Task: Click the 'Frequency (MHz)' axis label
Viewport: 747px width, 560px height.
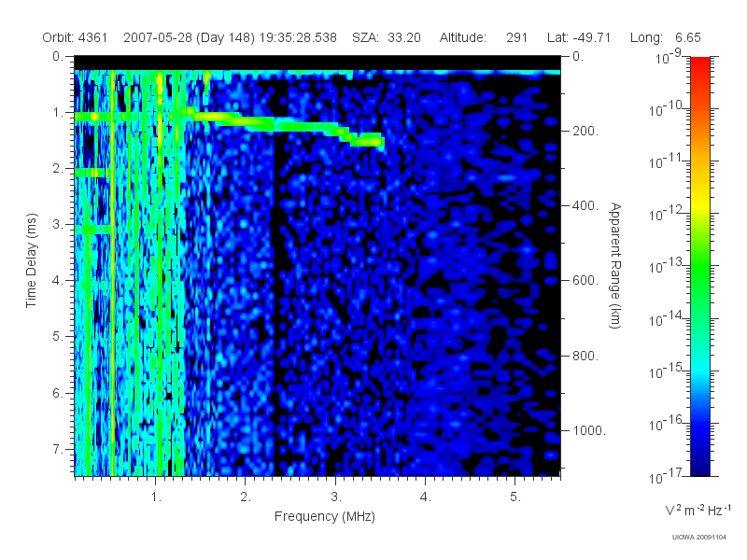Action: (x=324, y=516)
